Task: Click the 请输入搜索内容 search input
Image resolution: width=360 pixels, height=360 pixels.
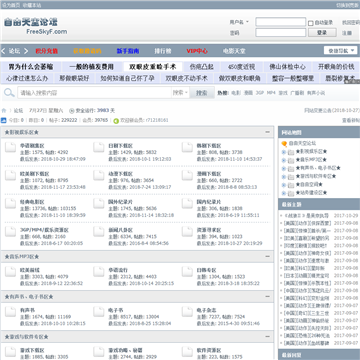Action: 94,93
